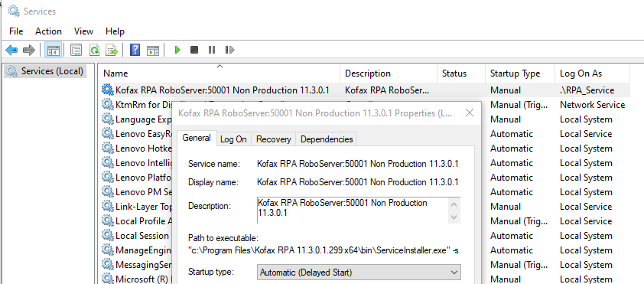The width and height of the screenshot is (644, 284).
Task: Restart the service with restart icon
Action: [x=229, y=51]
